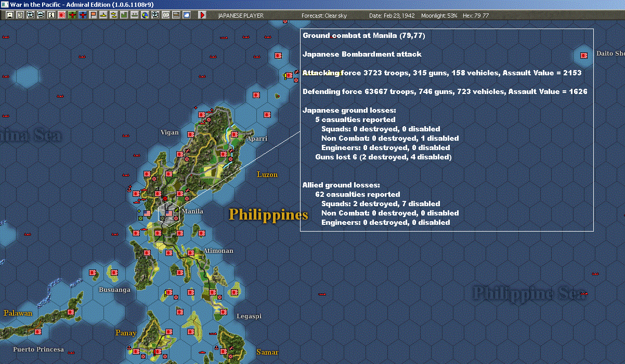Image resolution: width=625 pixels, height=364 pixels.
Task: Click the Samar island label
Action: tap(267, 352)
